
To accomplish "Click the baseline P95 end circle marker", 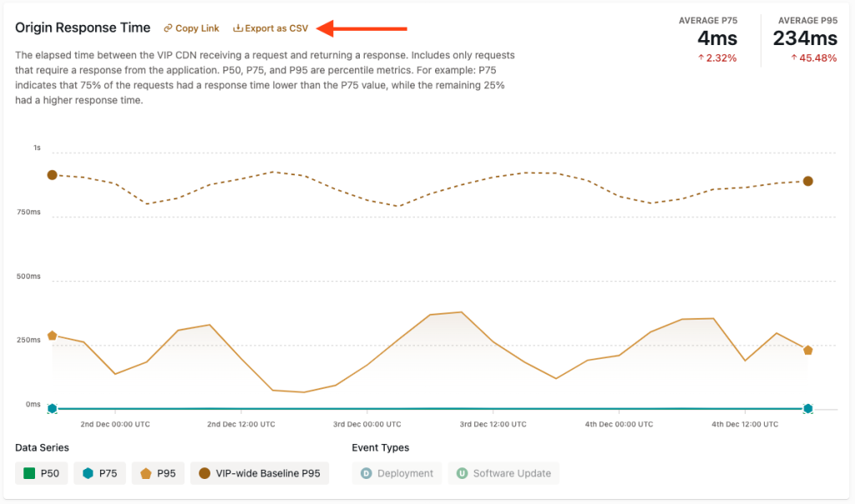I will (x=808, y=181).
